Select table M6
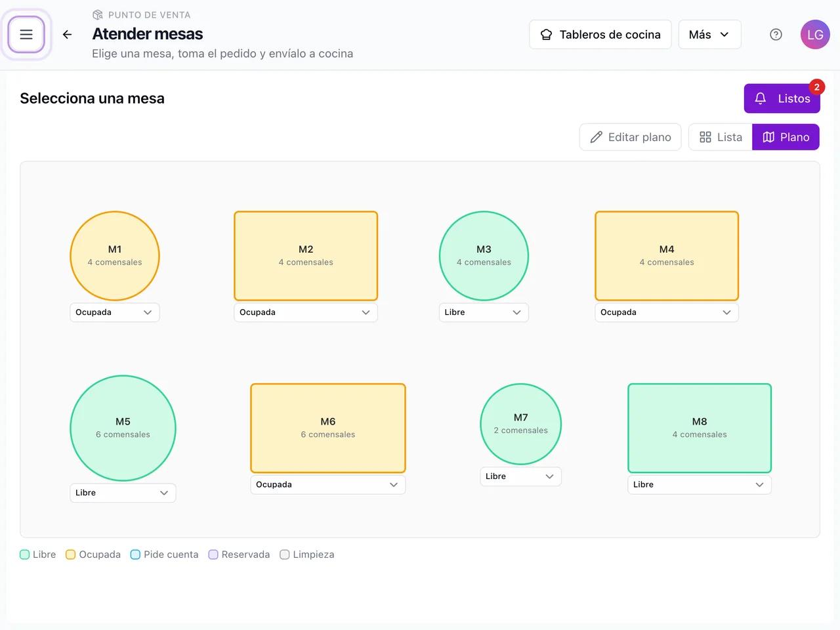The image size is (840, 630). point(328,428)
